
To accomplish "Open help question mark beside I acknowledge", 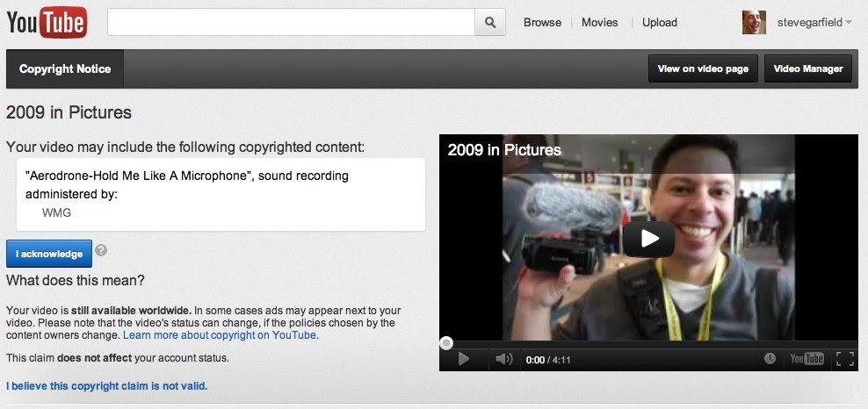I will click(x=101, y=250).
